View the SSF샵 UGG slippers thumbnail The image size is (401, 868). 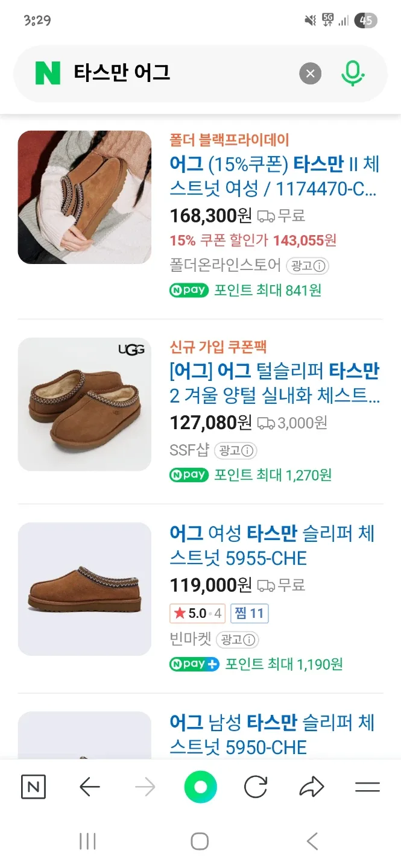84,404
